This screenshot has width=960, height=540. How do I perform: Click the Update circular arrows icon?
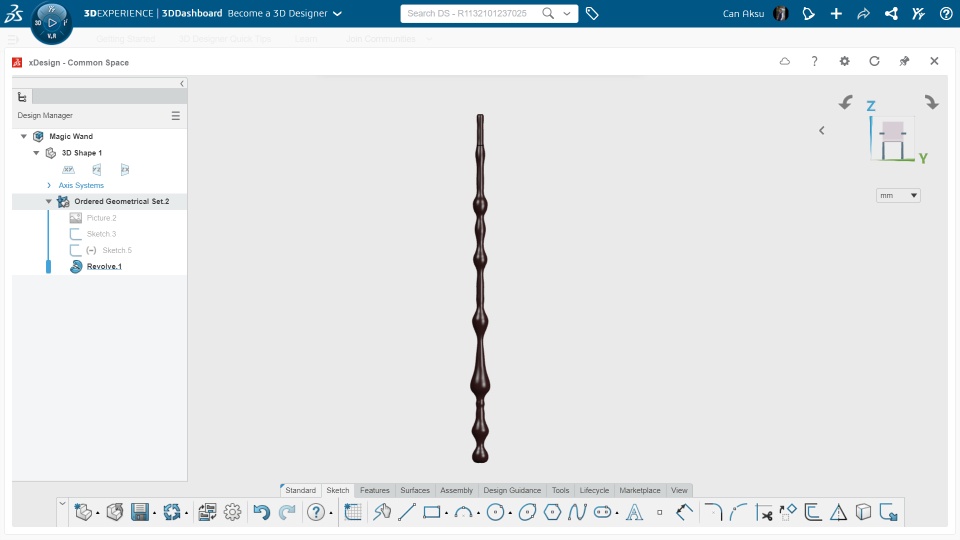(172, 512)
